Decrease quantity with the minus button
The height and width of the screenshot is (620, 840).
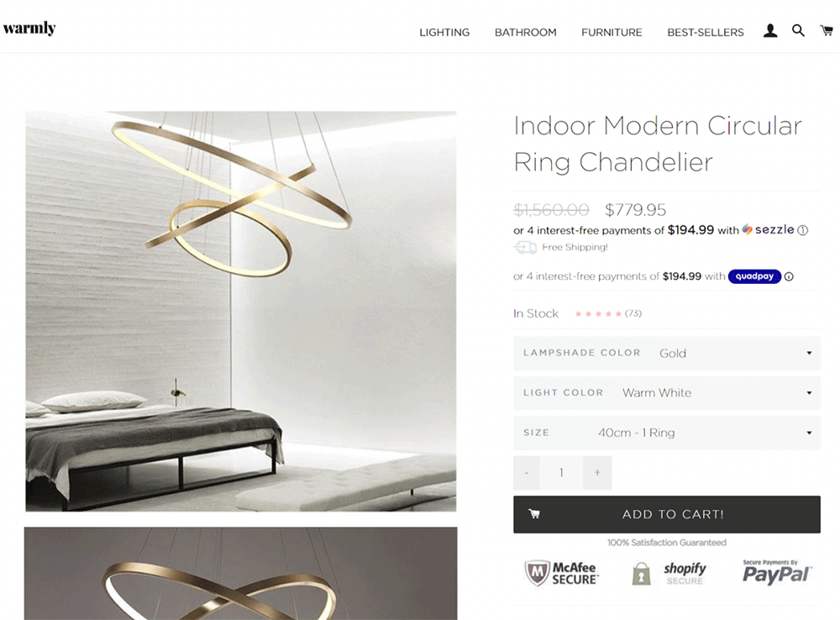(x=527, y=473)
